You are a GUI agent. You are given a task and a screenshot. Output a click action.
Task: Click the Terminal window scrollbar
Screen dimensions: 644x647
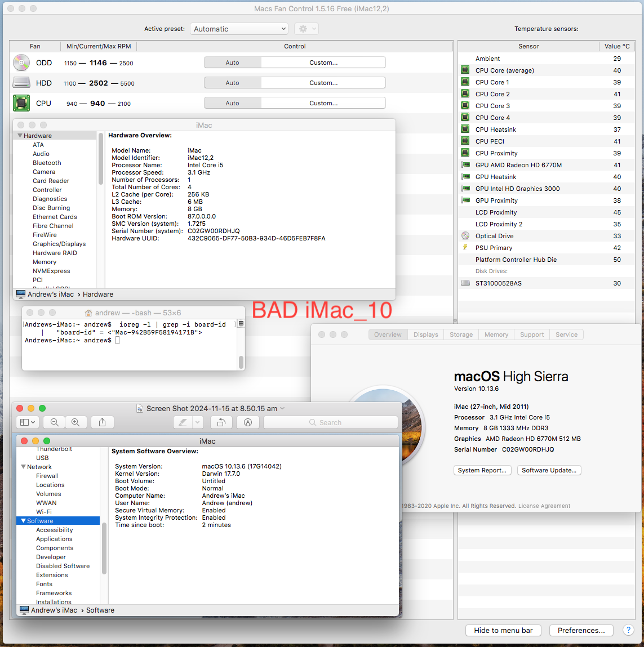241,362
